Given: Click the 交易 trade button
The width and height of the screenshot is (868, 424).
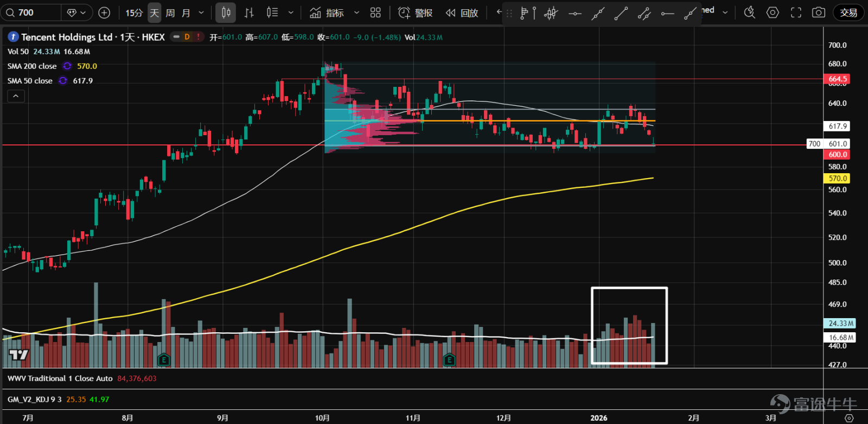Looking at the screenshot, I should coord(848,12).
